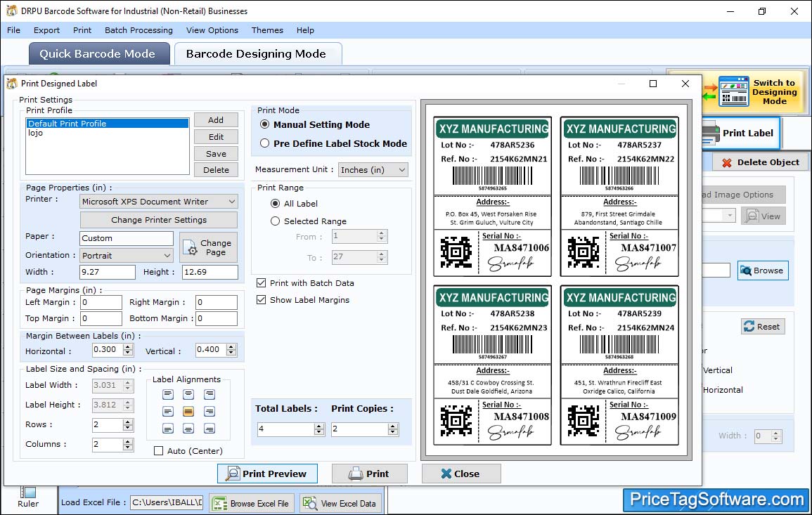Click Delete print profile button
812x515 pixels.
216,170
